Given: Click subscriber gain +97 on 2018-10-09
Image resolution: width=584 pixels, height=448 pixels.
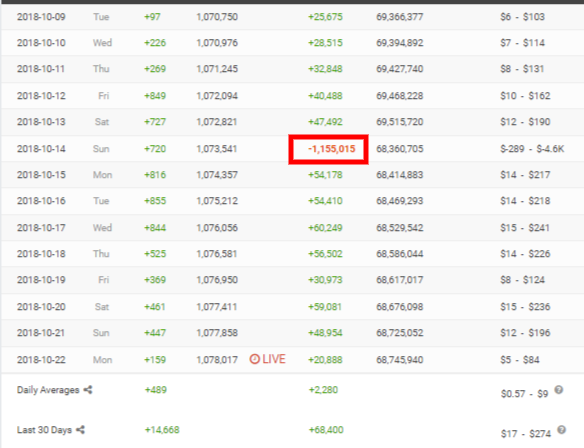Looking at the screenshot, I should point(152,17).
